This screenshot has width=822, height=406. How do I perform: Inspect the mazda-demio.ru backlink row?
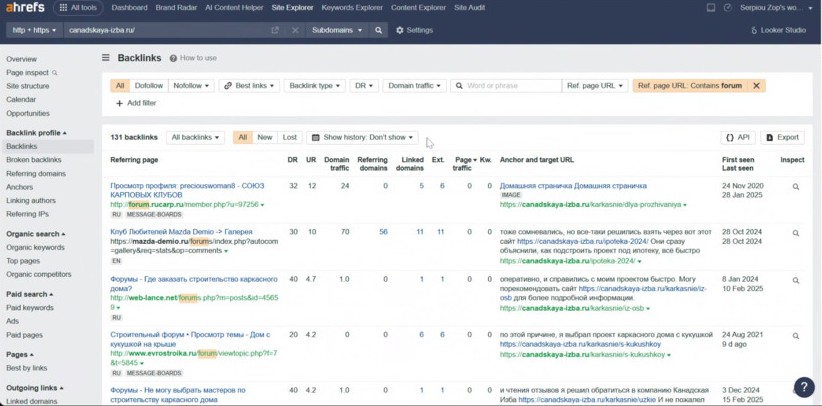point(796,233)
